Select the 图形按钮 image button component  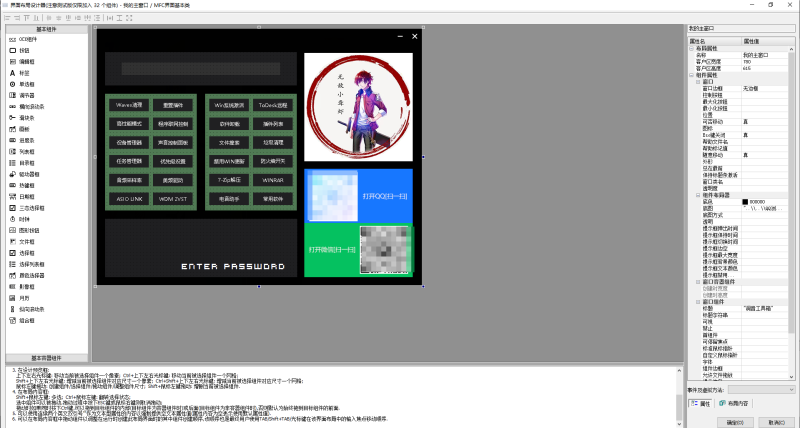(24, 231)
